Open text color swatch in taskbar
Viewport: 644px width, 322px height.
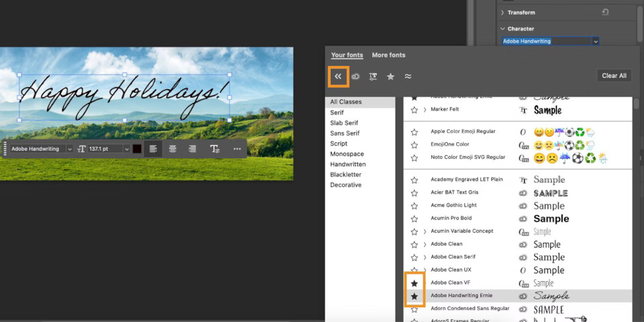(137, 149)
